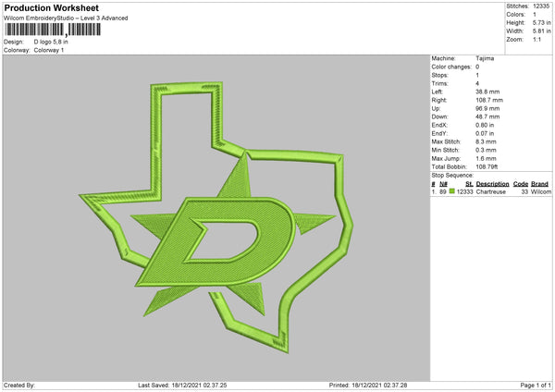Click the embroidered D letter in the design

[216, 242]
